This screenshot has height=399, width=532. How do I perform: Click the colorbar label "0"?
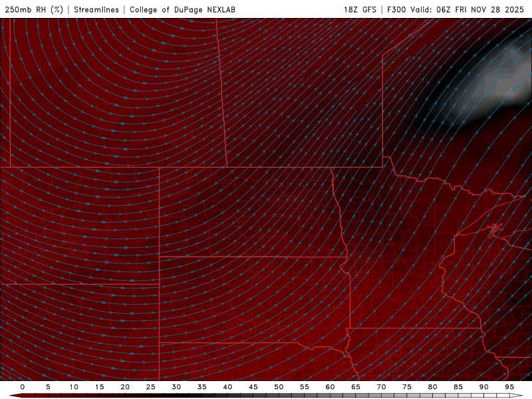tap(23, 387)
